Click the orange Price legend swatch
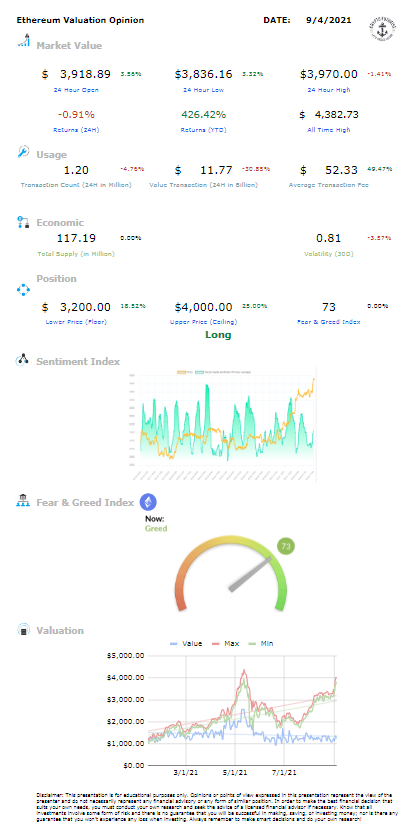 click(x=180, y=371)
